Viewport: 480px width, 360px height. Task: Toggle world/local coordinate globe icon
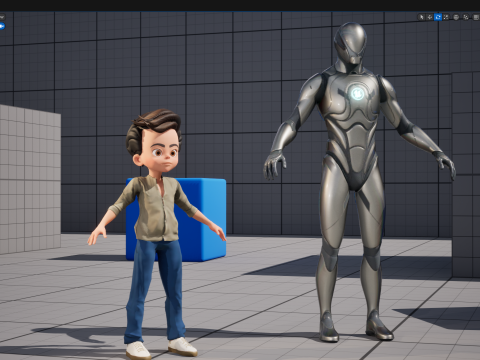click(456, 17)
